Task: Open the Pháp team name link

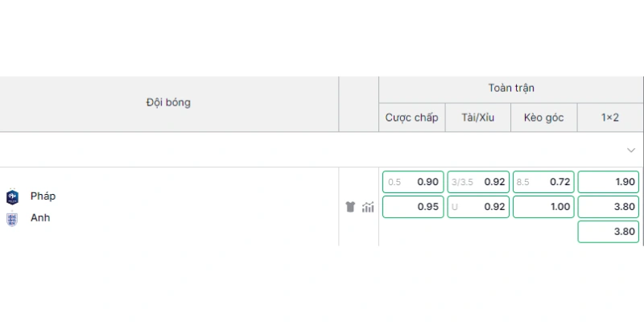Action: [43, 196]
